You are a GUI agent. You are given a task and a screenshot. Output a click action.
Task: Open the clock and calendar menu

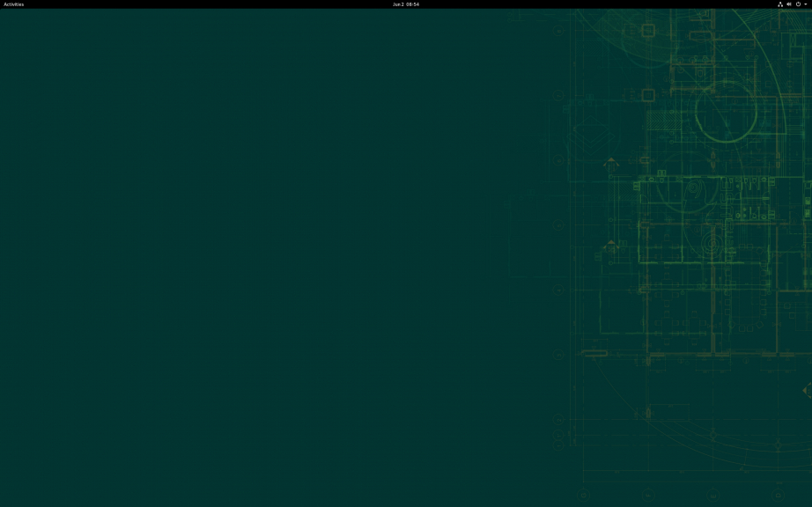(406, 4)
